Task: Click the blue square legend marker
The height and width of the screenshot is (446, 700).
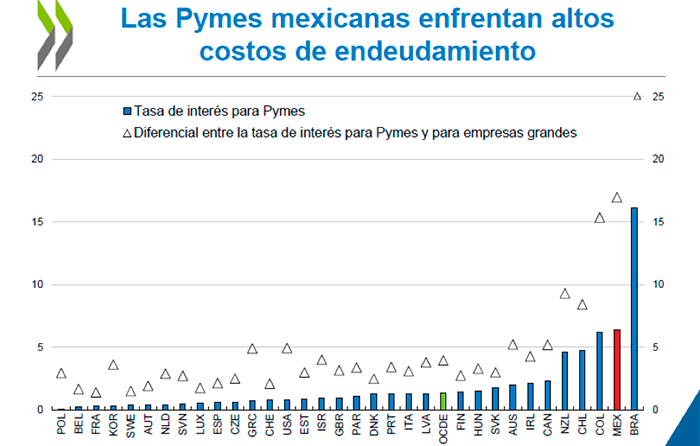Action: click(x=127, y=111)
